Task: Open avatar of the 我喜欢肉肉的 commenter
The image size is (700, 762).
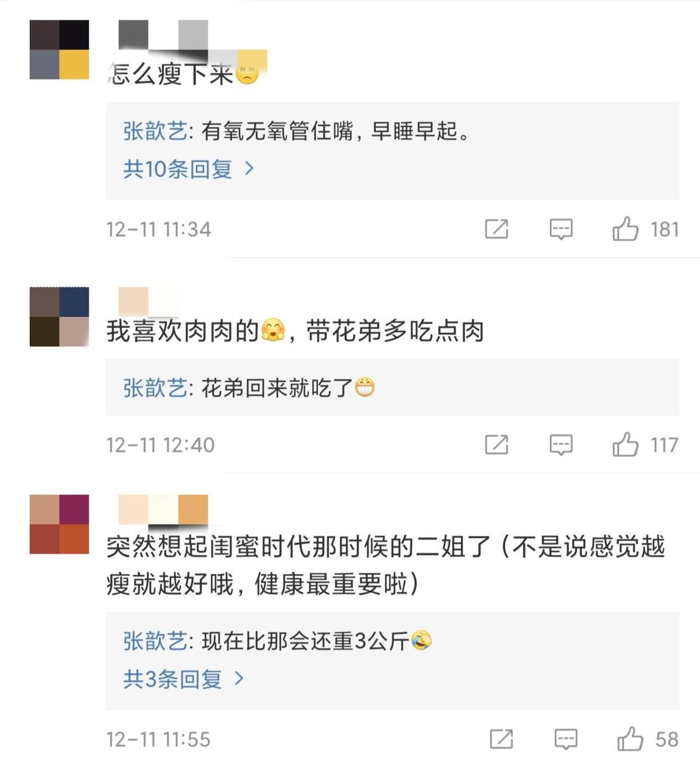Action: click(x=60, y=317)
